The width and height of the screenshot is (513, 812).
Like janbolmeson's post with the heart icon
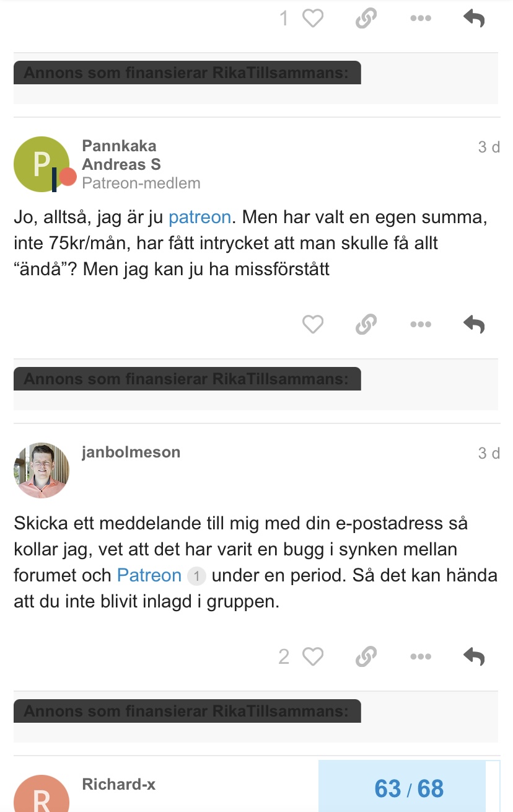tap(312, 656)
